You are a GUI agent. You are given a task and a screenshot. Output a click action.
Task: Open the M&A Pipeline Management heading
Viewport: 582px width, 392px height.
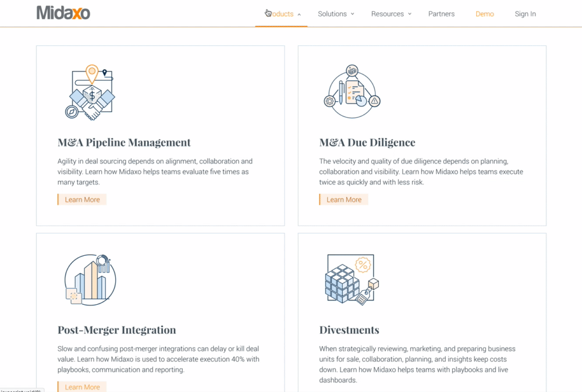point(124,142)
